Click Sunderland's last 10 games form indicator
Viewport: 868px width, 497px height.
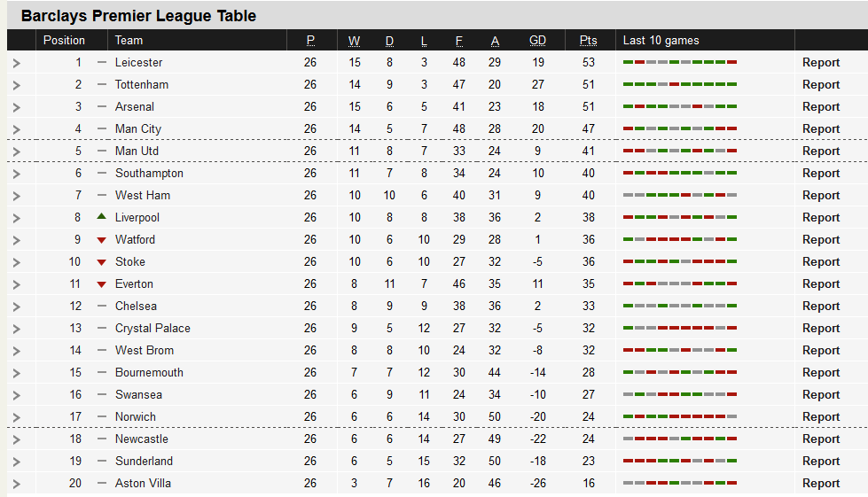[x=680, y=461]
